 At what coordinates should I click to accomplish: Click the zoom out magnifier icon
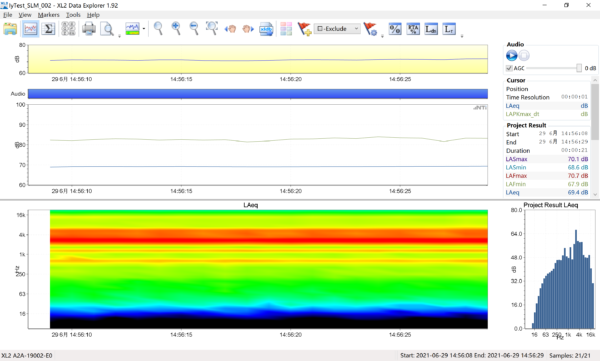click(x=194, y=29)
